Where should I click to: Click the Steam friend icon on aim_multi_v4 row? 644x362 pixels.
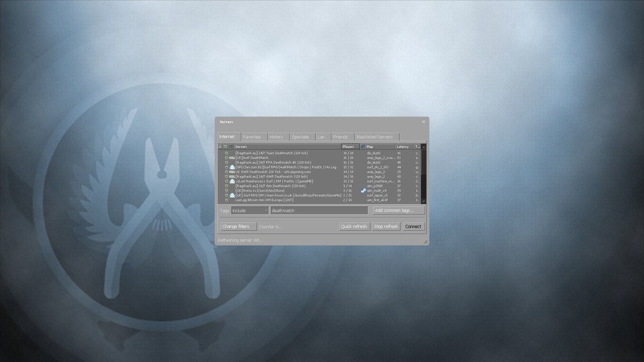(363, 191)
